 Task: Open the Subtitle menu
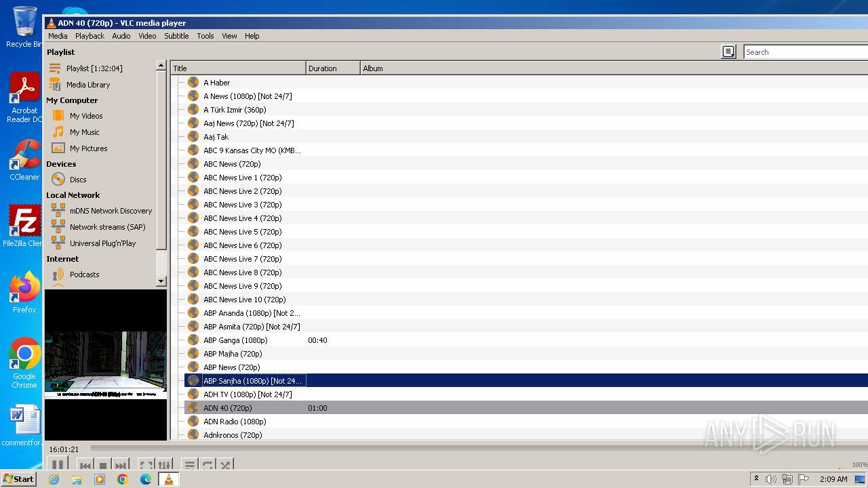pos(176,36)
